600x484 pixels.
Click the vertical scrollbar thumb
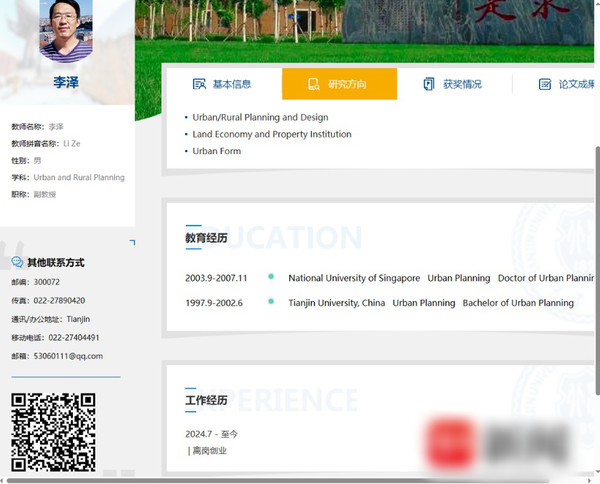pos(597,270)
